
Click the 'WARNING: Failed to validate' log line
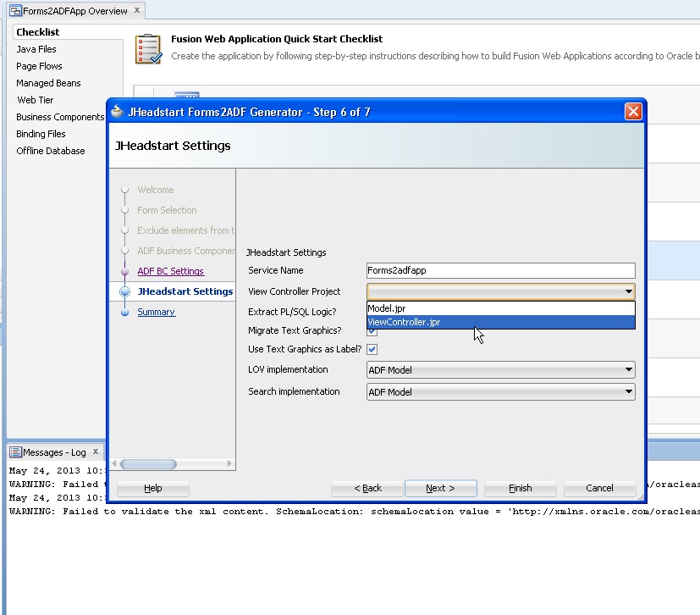point(355,511)
